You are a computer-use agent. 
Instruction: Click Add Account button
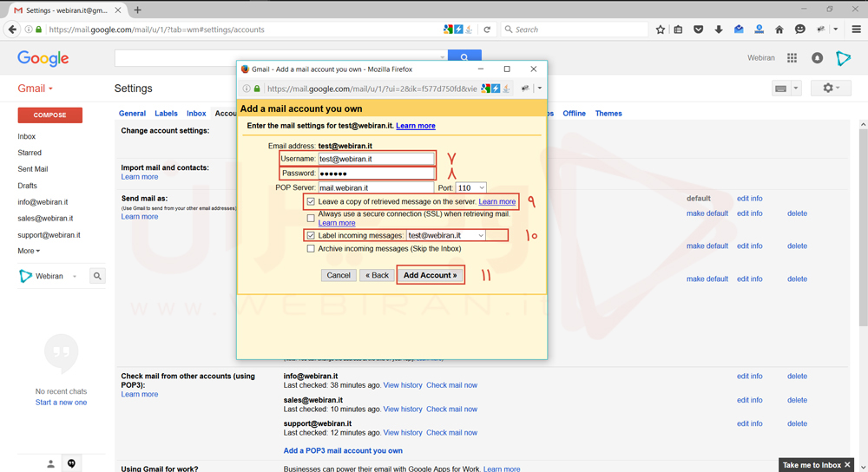(431, 275)
